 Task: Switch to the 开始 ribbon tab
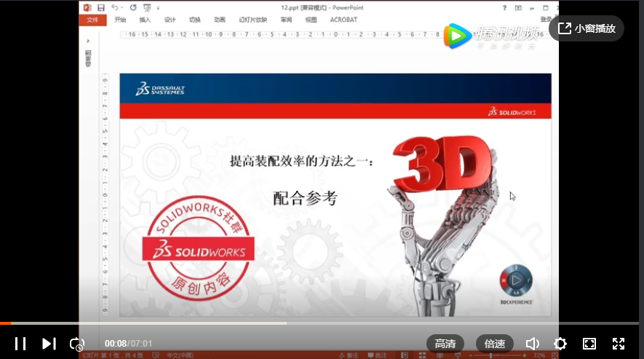[x=120, y=20]
